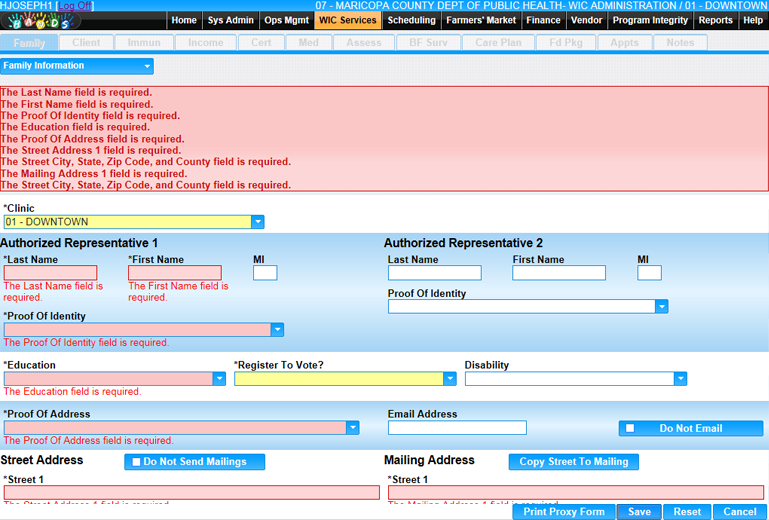This screenshot has height=520, width=769.
Task: Check the Do Not Email checkbox
Action: pyautogui.click(x=630, y=429)
